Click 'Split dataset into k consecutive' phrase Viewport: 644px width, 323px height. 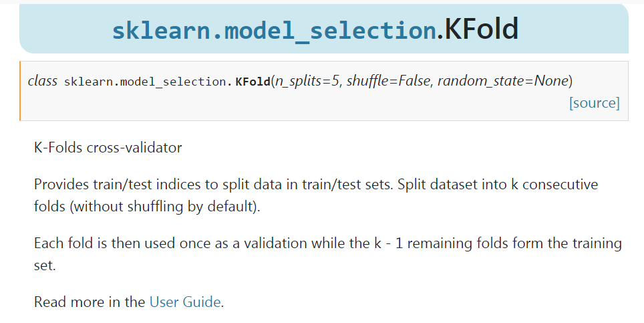tap(498, 184)
